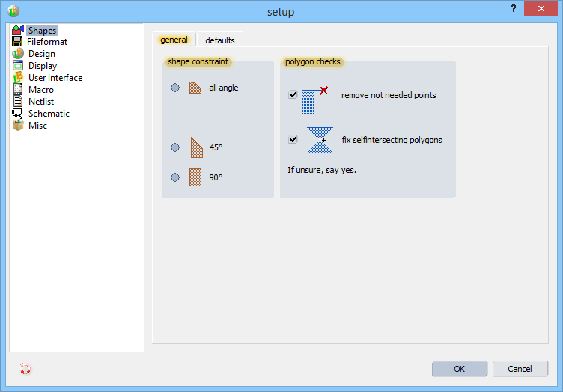This screenshot has height=392, width=563.
Task: Click the Design category icon
Action: pos(18,53)
